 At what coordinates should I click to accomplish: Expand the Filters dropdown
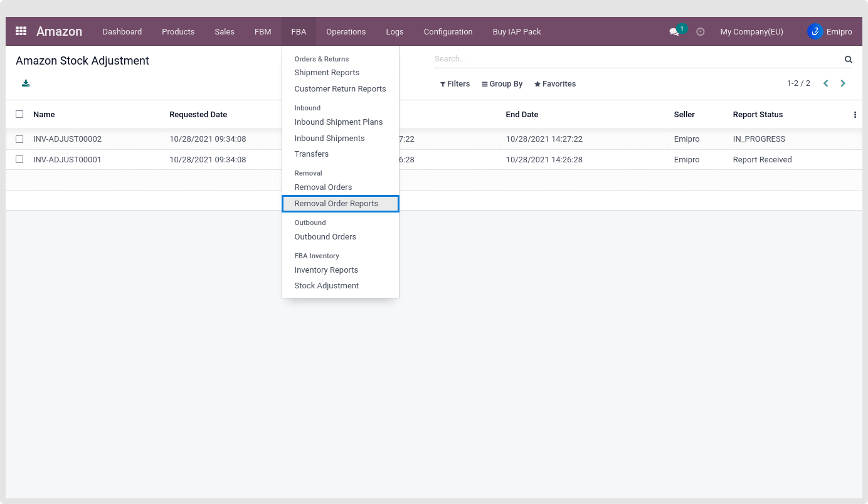point(455,84)
